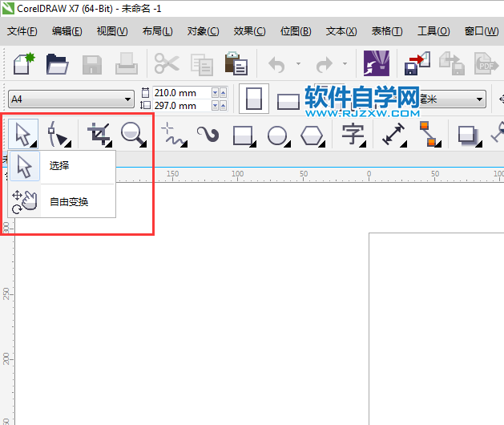
Task: Decrease the page height 297.0 mm value
Action: (215, 106)
